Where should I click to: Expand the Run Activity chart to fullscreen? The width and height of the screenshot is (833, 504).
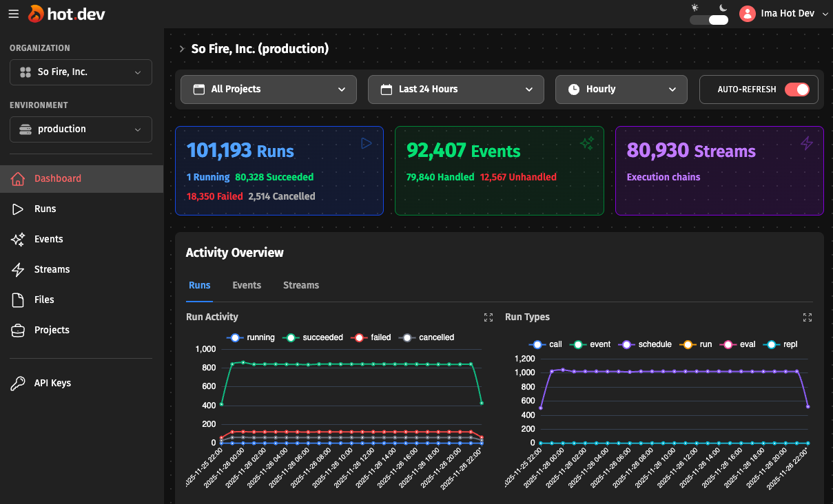click(x=489, y=317)
